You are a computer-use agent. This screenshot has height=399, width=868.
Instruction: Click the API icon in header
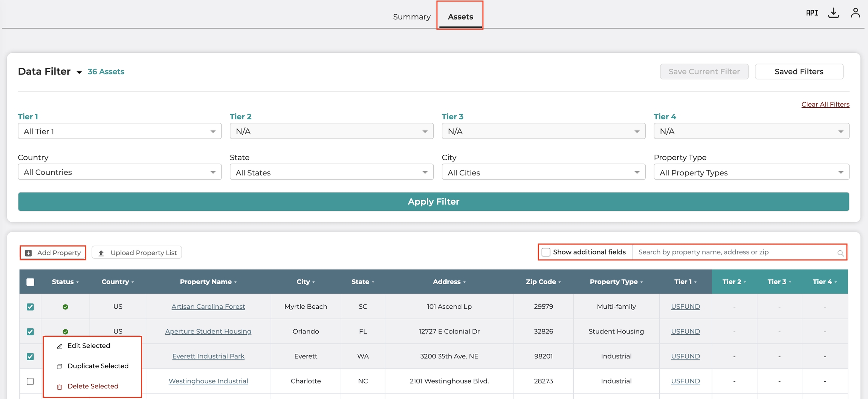click(x=812, y=13)
